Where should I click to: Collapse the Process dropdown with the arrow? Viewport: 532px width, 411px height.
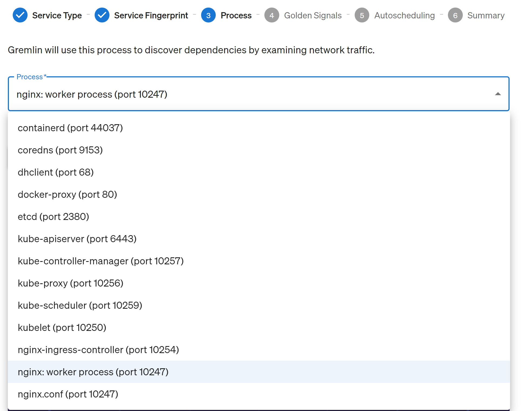(498, 94)
